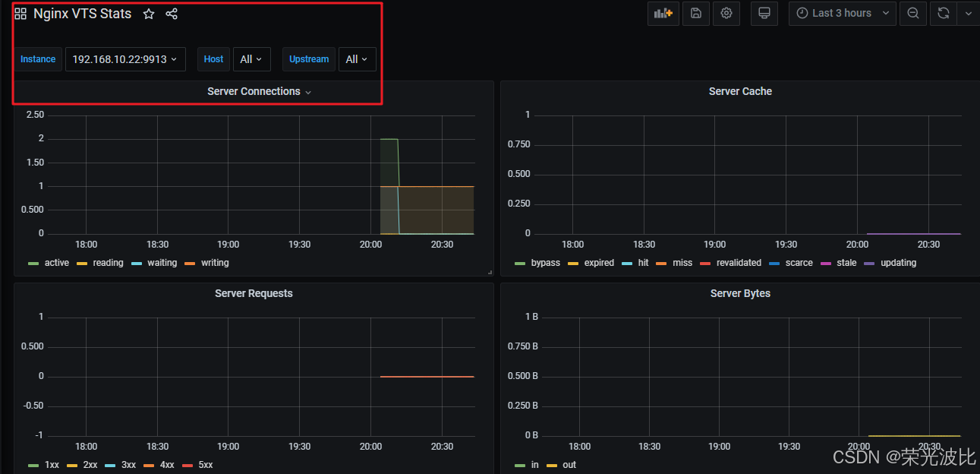This screenshot has height=474, width=980.
Task: Save the dashboard
Action: 696,13
